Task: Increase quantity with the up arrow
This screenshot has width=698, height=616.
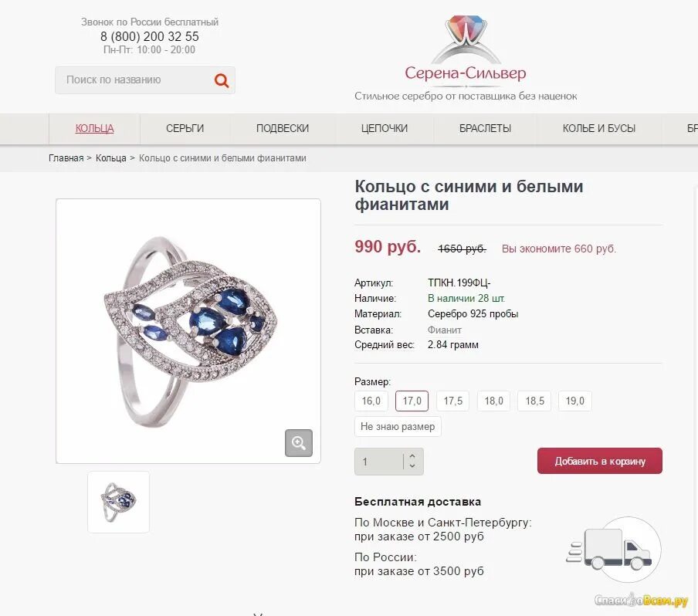Action: coord(412,456)
